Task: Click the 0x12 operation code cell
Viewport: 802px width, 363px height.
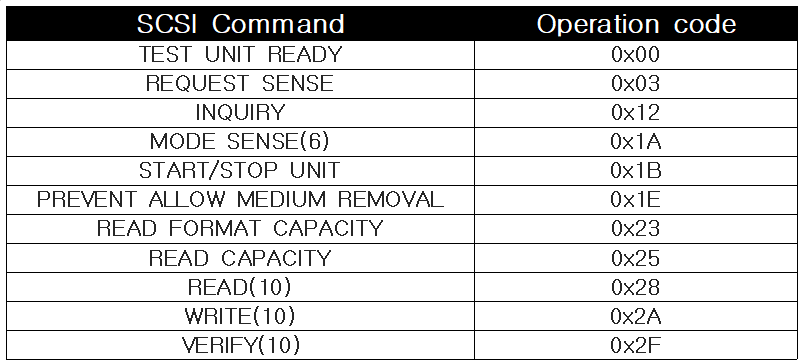Action: pyautogui.click(x=636, y=113)
